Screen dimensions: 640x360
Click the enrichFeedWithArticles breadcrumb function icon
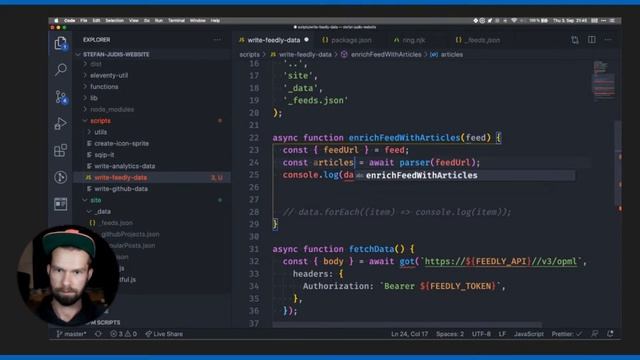click(344, 54)
